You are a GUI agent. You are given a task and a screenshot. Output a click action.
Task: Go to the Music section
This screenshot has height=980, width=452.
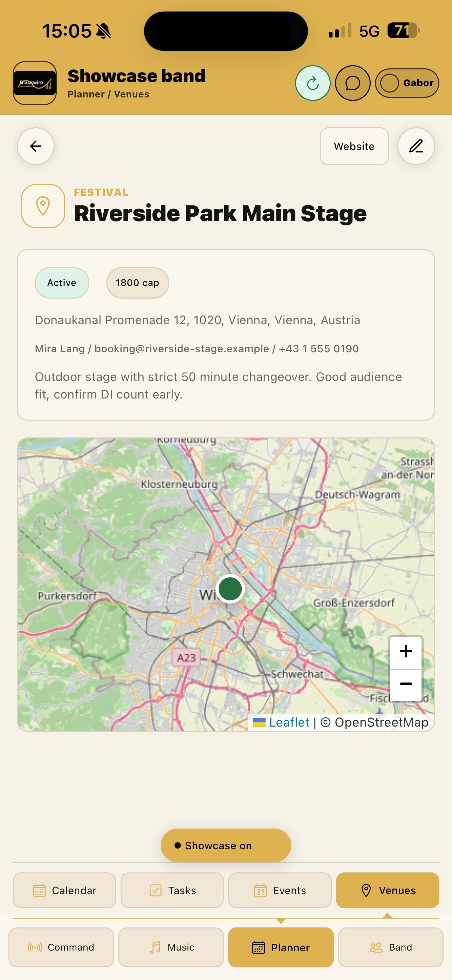pyautogui.click(x=171, y=947)
